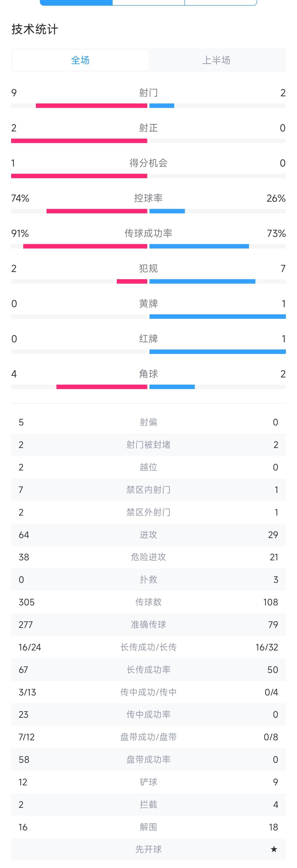297x868 pixels.
Task: Click the 长传成功率 row label
Action: click(148, 670)
